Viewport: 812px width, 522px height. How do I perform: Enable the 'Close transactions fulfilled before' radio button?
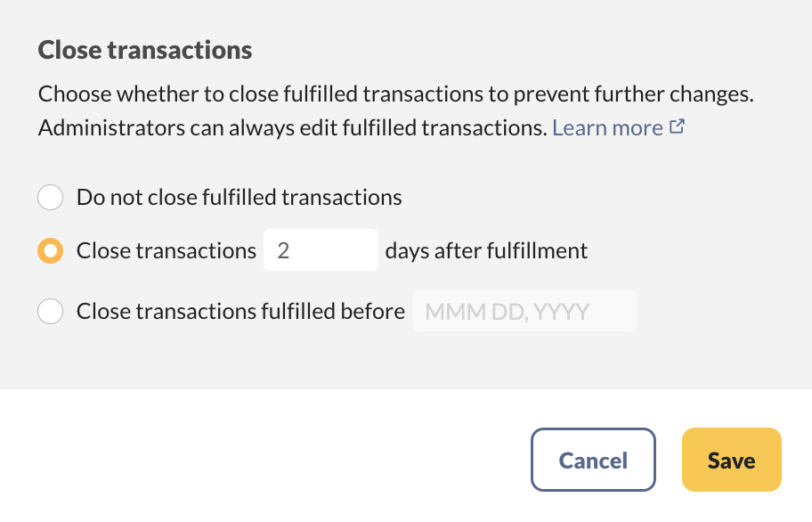click(x=50, y=311)
